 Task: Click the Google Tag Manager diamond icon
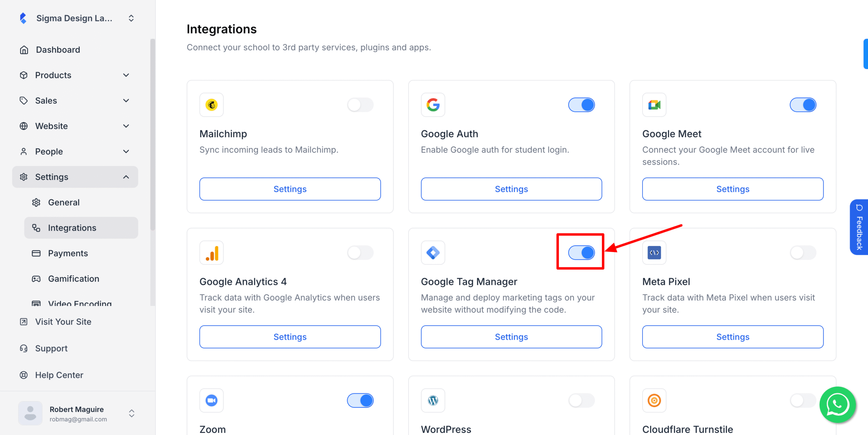433,252
